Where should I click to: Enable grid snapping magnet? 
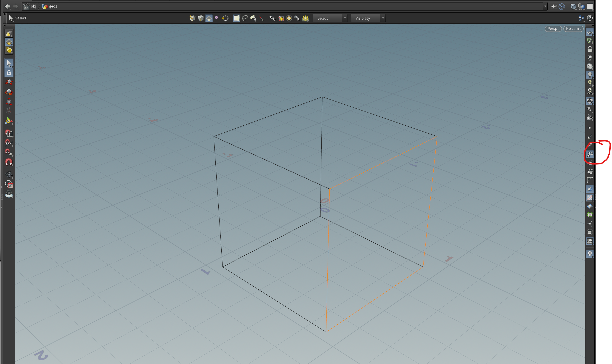9,133
